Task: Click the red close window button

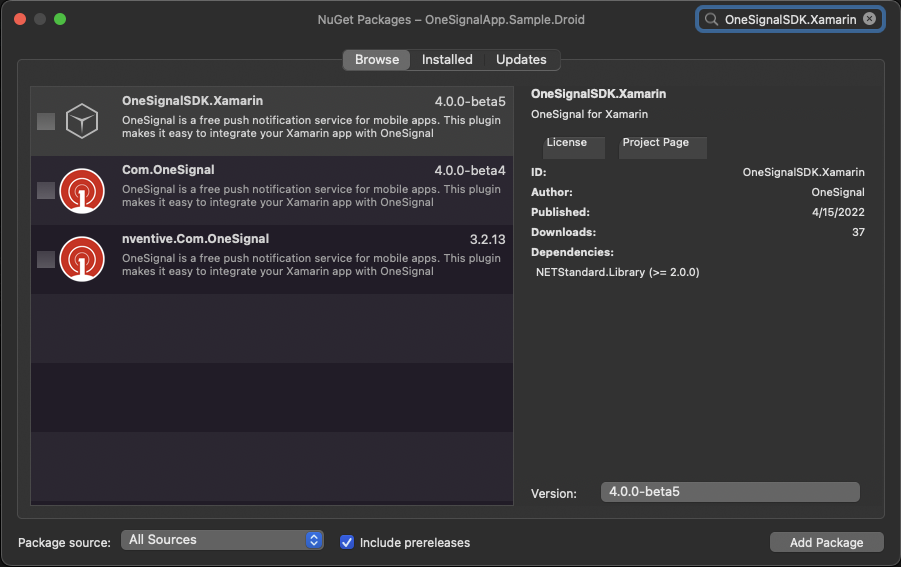Action: [x=20, y=19]
